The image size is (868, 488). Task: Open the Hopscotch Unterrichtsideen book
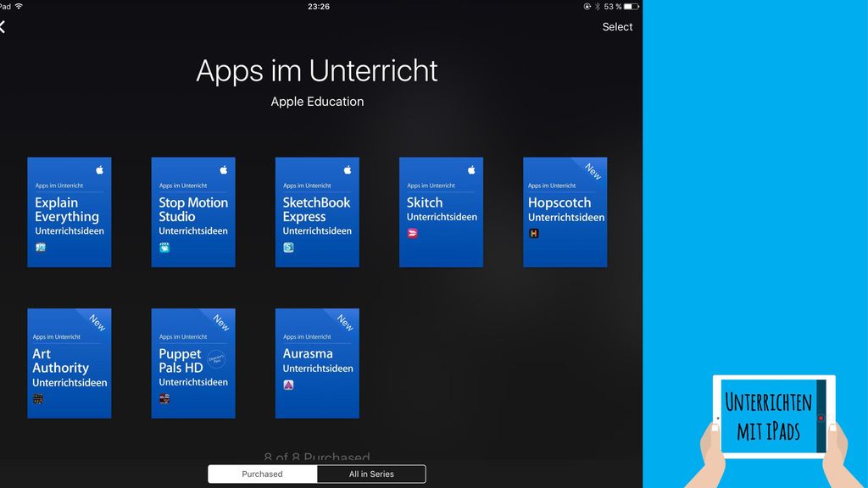(x=565, y=212)
